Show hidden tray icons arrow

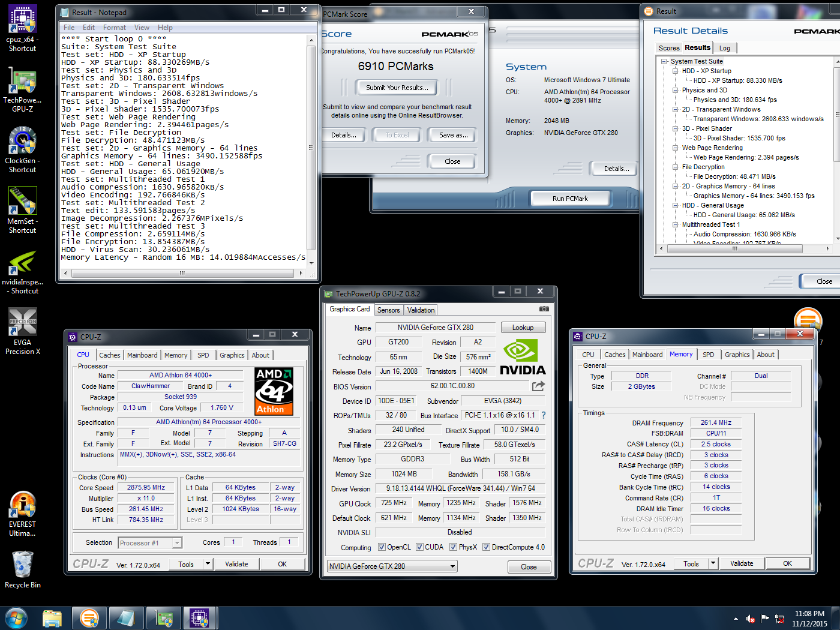pyautogui.click(x=736, y=619)
